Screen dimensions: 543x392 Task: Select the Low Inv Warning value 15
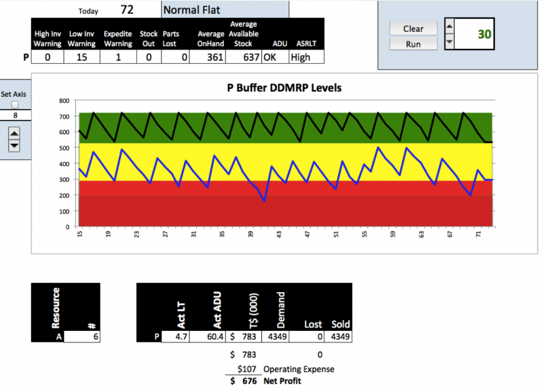point(81,58)
